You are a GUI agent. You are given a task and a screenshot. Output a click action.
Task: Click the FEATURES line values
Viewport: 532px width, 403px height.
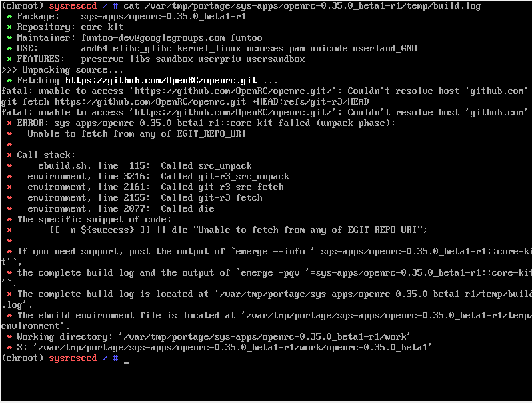click(x=193, y=59)
